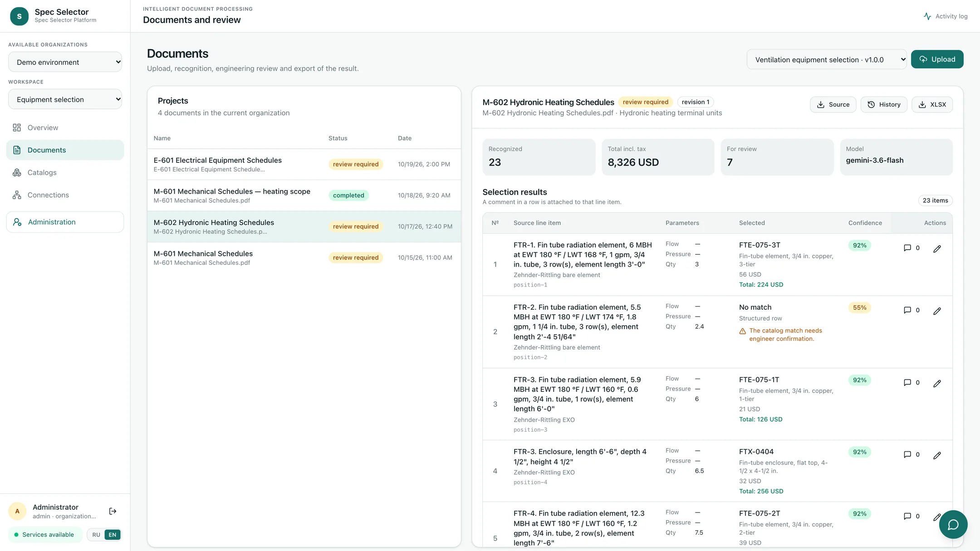Image resolution: width=980 pixels, height=551 pixels.
Task: Open the Demo environment organization dropdown
Action: point(65,62)
